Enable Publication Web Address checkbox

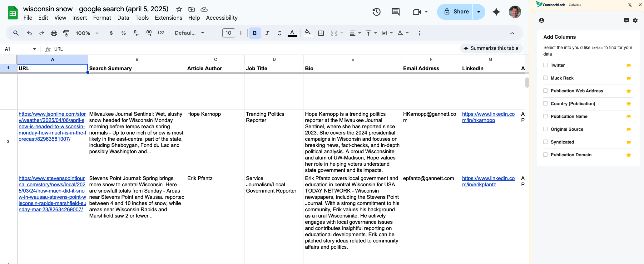[x=545, y=91]
